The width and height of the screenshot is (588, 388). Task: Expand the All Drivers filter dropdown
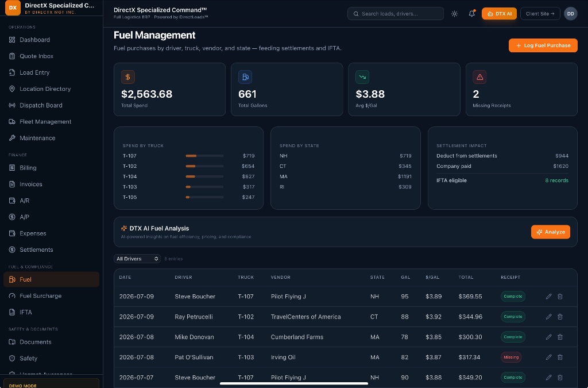coord(137,259)
